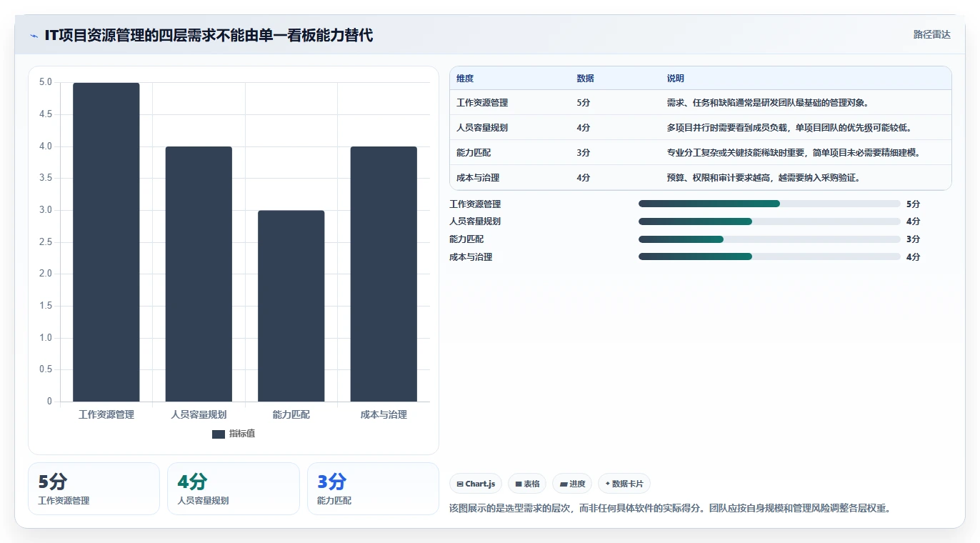Click the description starting 多项目并行时
The image size is (980, 543).
click(x=789, y=128)
